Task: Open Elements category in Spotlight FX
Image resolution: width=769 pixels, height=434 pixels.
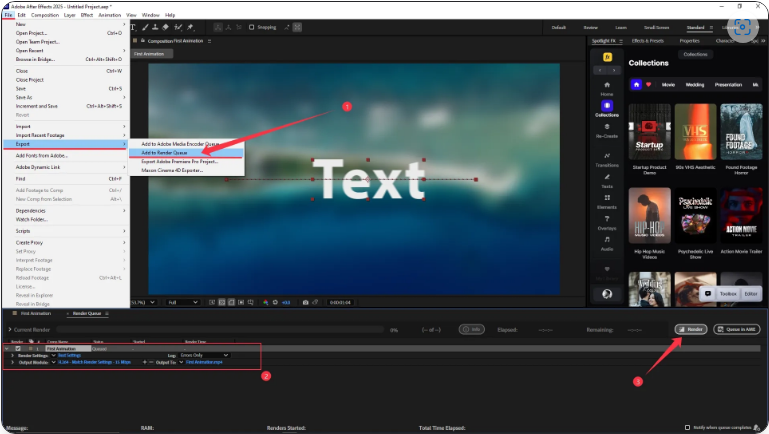Action: 607,202
